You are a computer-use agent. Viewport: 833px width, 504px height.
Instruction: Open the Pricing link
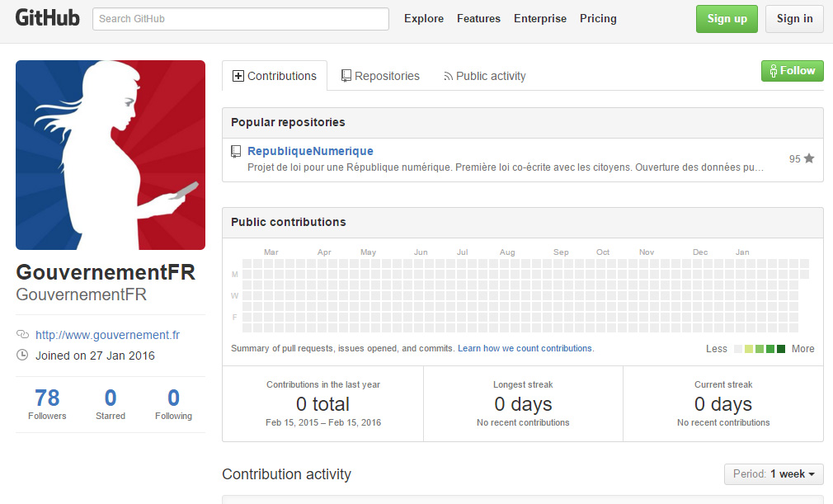(x=598, y=19)
